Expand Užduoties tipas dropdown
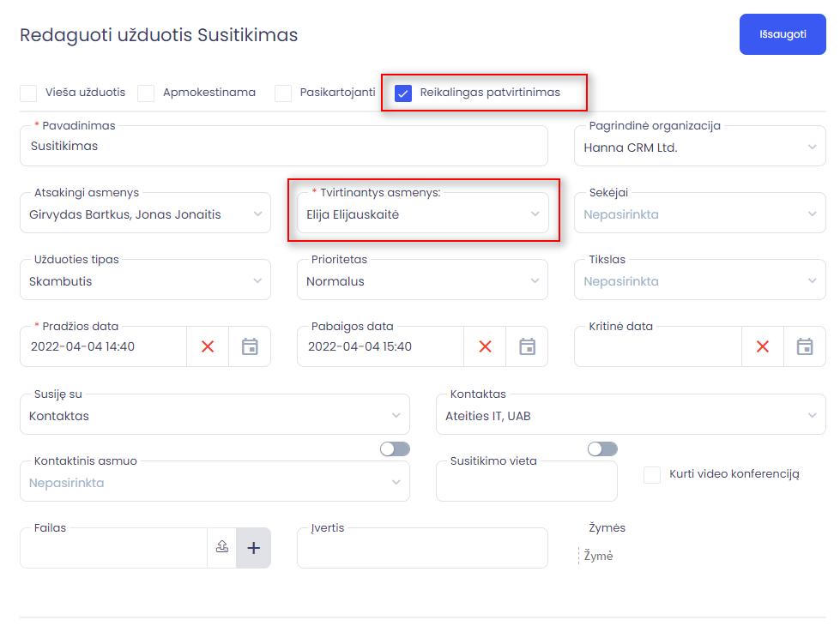 pyautogui.click(x=145, y=280)
